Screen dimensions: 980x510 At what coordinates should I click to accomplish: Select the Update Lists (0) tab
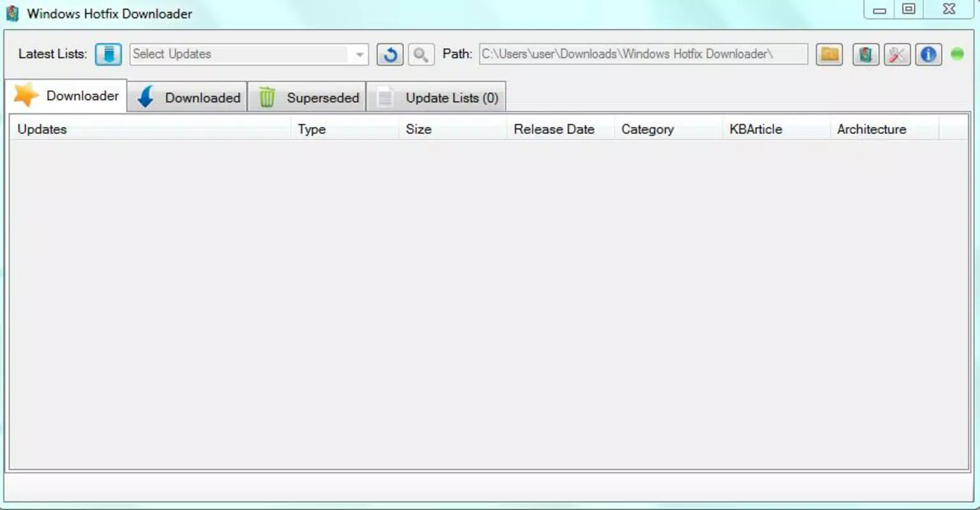point(436,98)
